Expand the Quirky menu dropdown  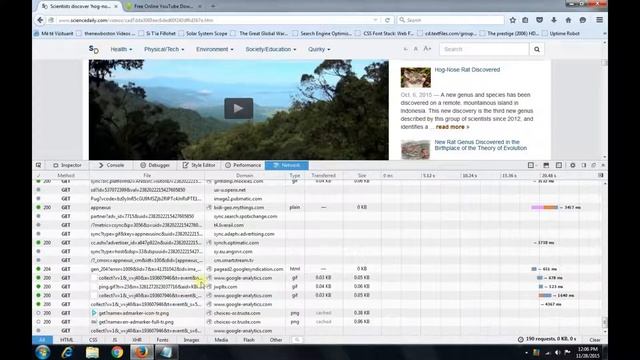(319, 49)
